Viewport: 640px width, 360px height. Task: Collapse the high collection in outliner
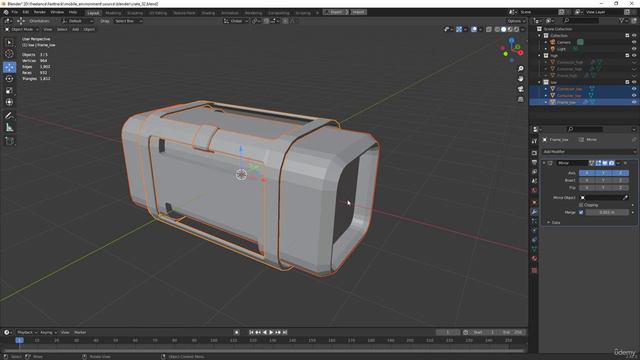540,56
